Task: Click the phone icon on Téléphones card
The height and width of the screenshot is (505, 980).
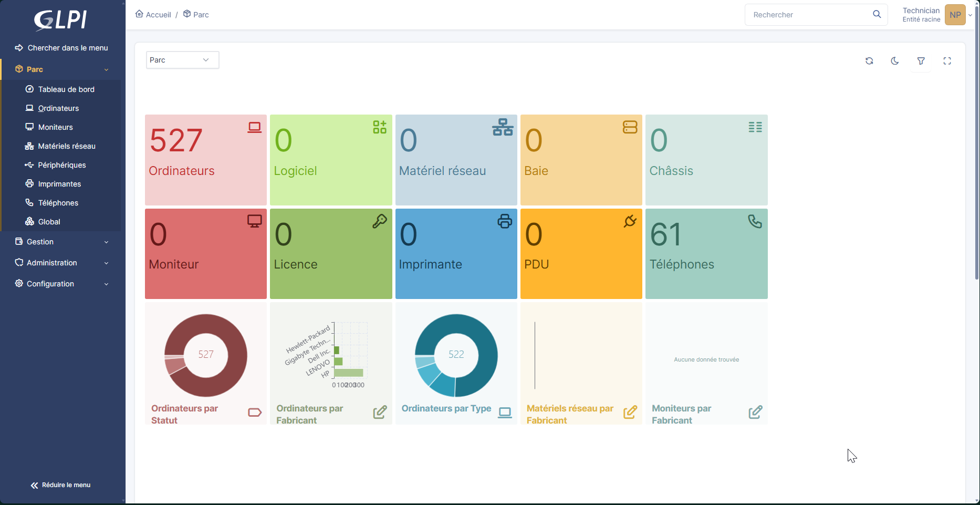Action: [755, 222]
